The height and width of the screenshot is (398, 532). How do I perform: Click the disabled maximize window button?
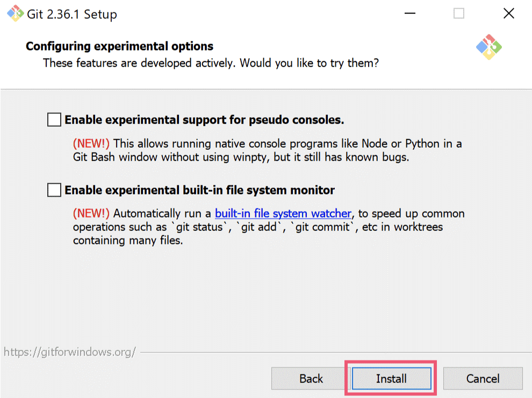(x=458, y=14)
